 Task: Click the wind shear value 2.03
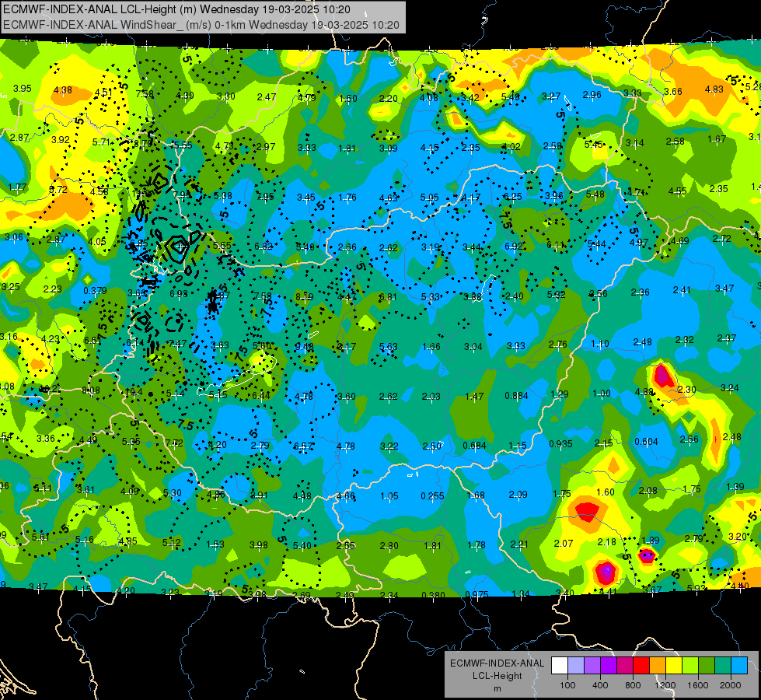pyautogui.click(x=431, y=397)
